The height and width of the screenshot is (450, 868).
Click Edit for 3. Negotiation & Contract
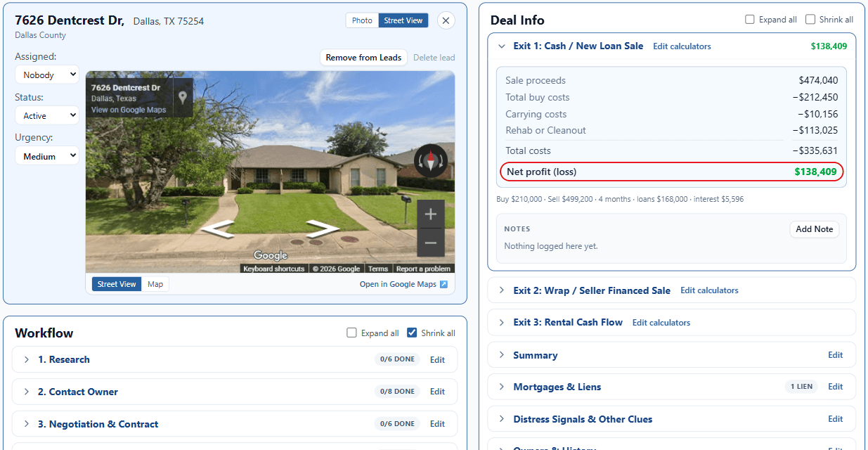[x=437, y=424]
